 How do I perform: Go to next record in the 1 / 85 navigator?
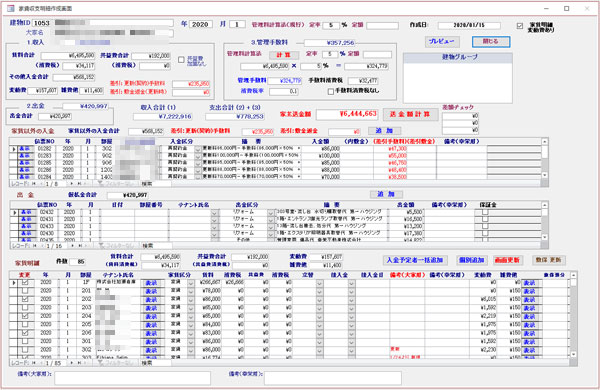tap(73, 363)
